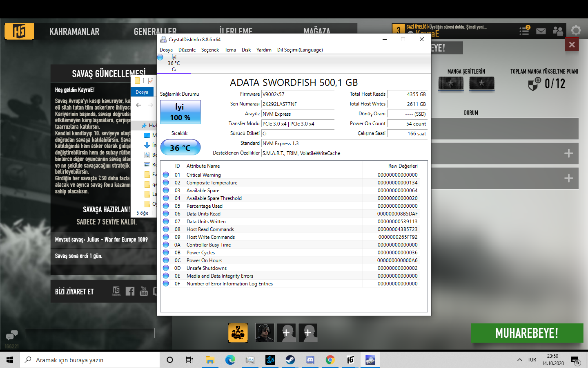Open the Windows Start menu
Image resolution: width=588 pixels, height=368 pixels.
[x=10, y=360]
